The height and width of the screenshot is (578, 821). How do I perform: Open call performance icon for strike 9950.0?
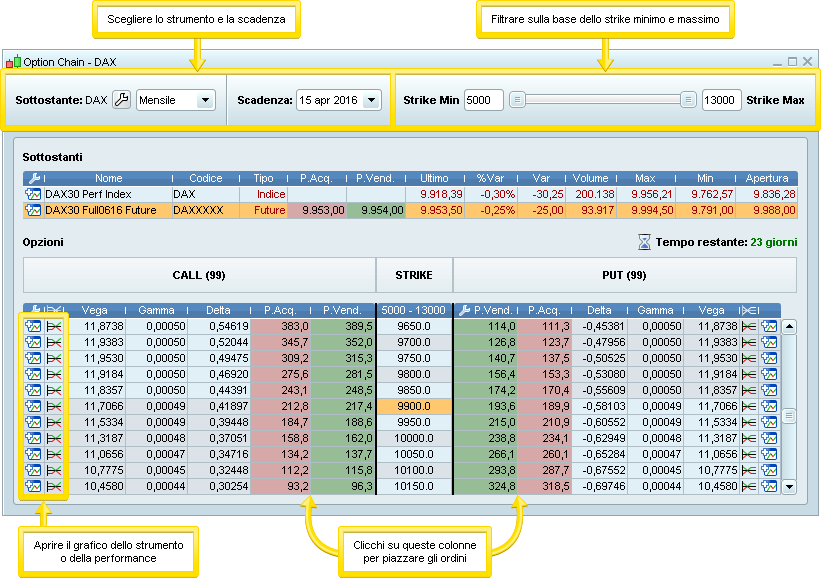54,422
